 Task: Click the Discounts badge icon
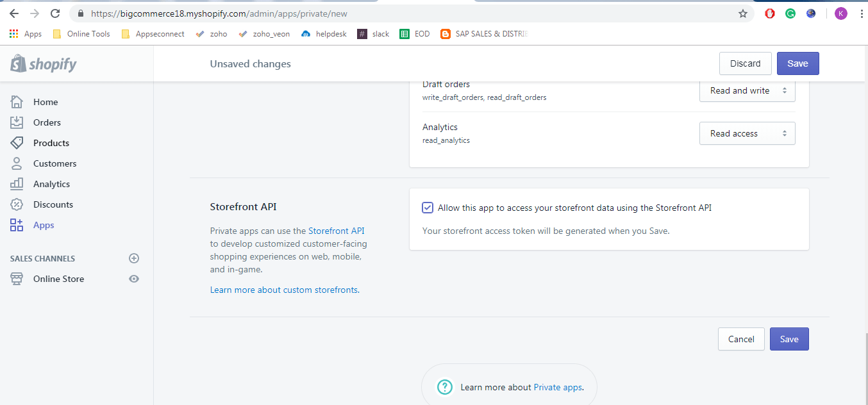click(17, 204)
